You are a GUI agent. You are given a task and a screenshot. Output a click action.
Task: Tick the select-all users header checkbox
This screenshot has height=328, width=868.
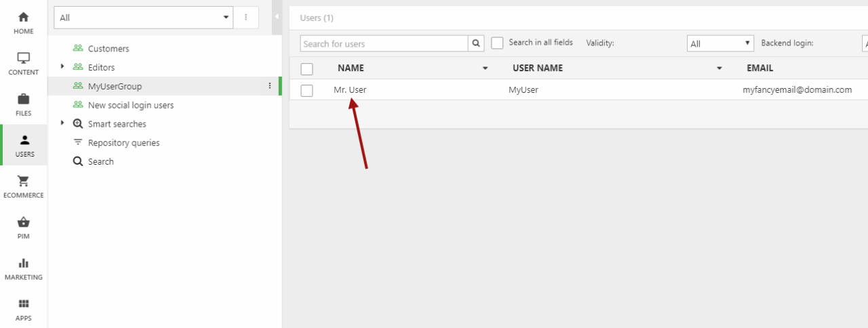(x=307, y=68)
